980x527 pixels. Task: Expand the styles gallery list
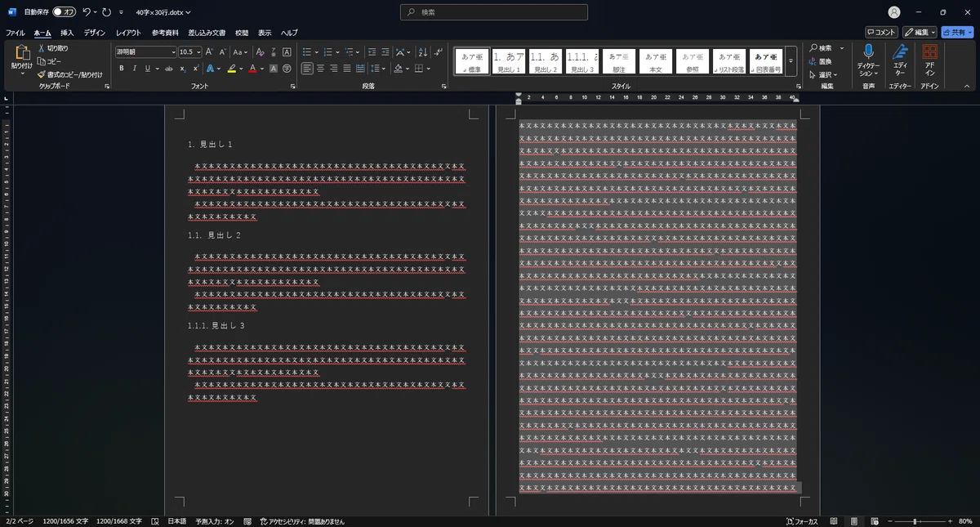click(x=791, y=61)
